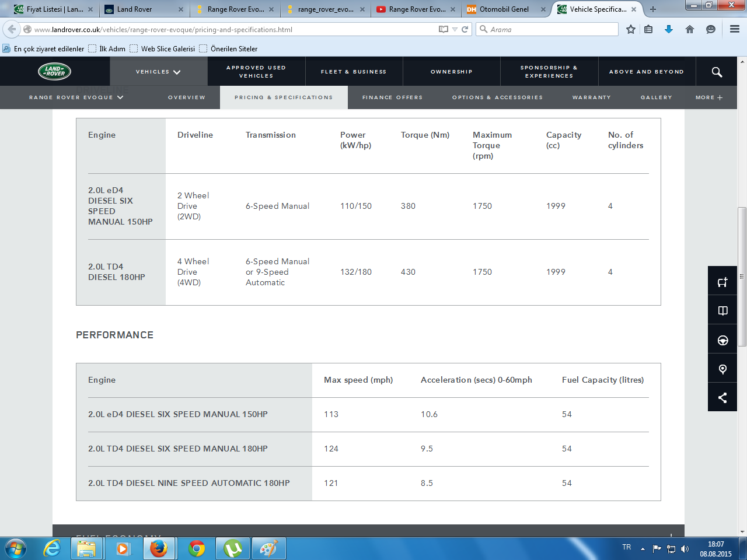Open a new tab with the plus button

(653, 9)
